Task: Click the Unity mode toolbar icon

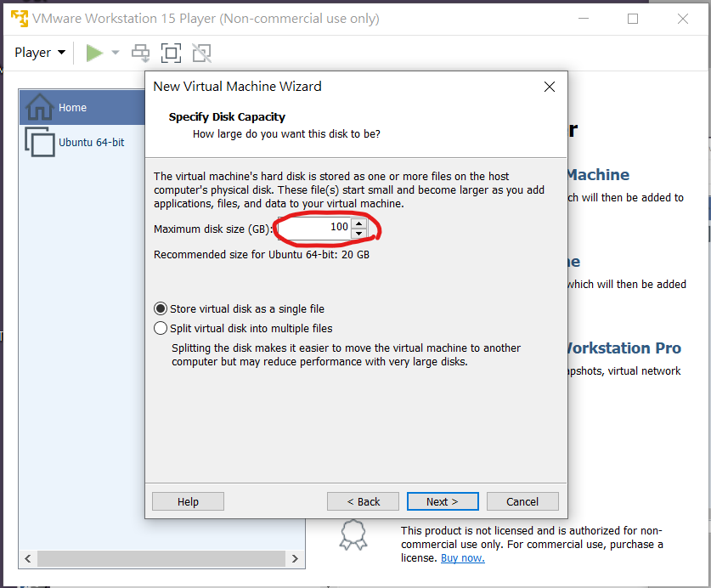Action: [202, 53]
